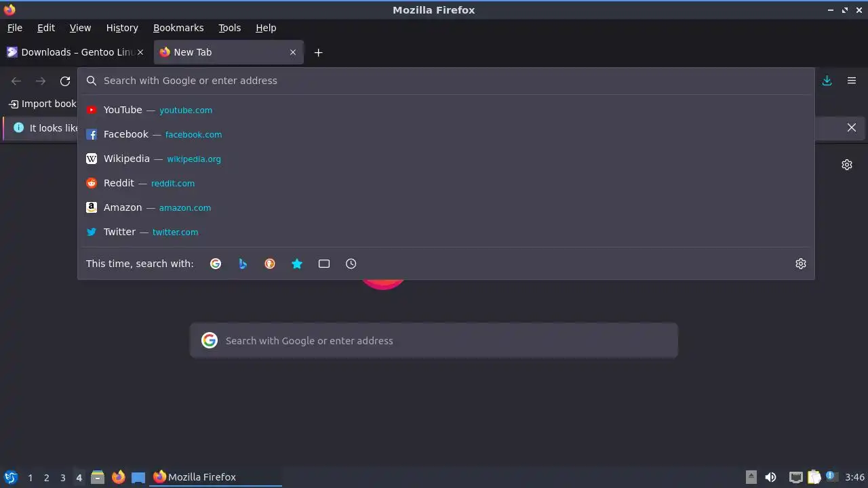The width and height of the screenshot is (868, 488).
Task: Choose the Twitter suggestion
Action: [x=446, y=232]
